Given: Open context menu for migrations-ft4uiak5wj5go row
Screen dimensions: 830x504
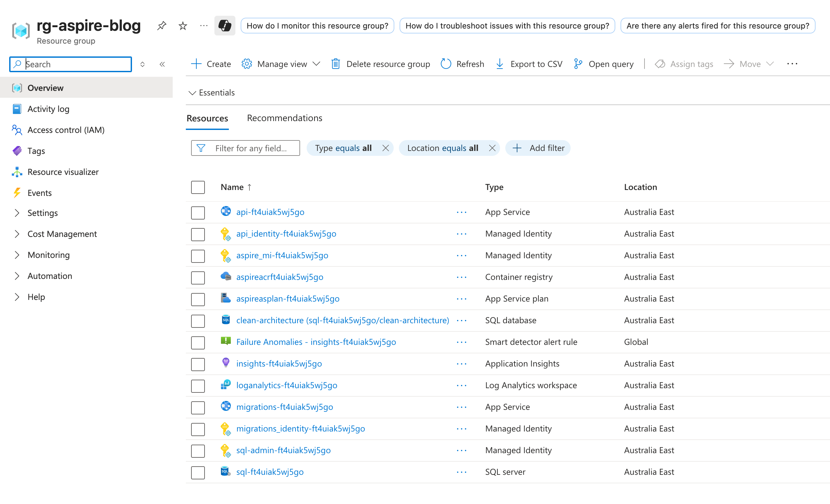Looking at the screenshot, I should (x=462, y=408).
